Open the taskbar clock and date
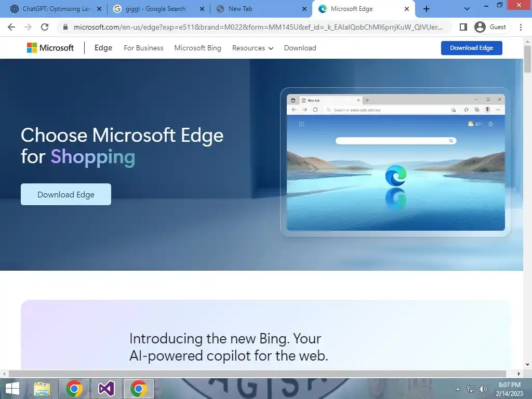 point(509,389)
